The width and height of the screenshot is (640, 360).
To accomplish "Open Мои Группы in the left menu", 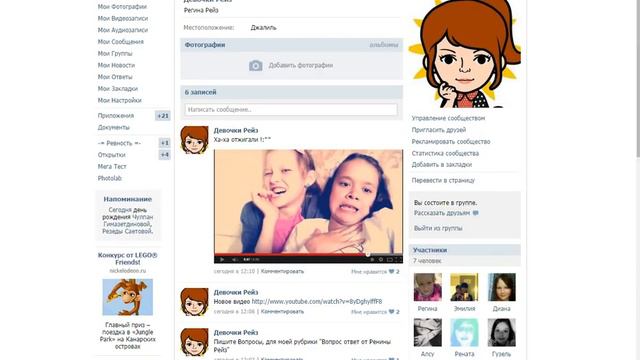I will tap(115, 53).
